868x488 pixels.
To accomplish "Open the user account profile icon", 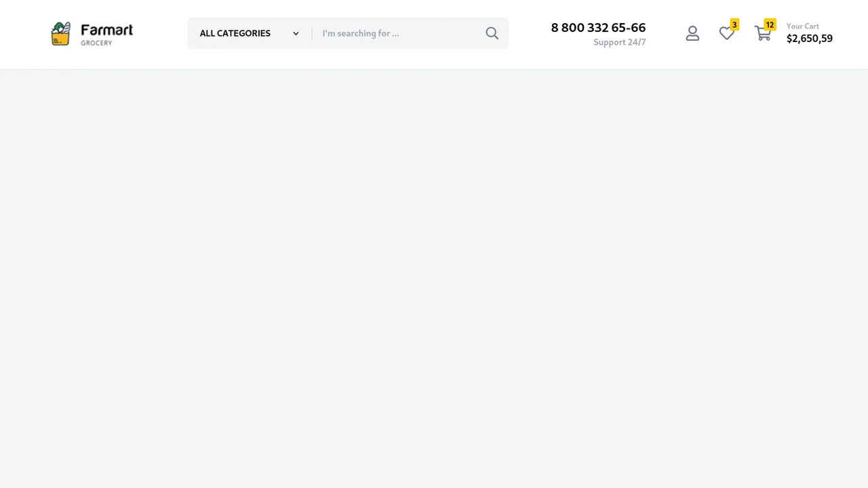I will [692, 33].
